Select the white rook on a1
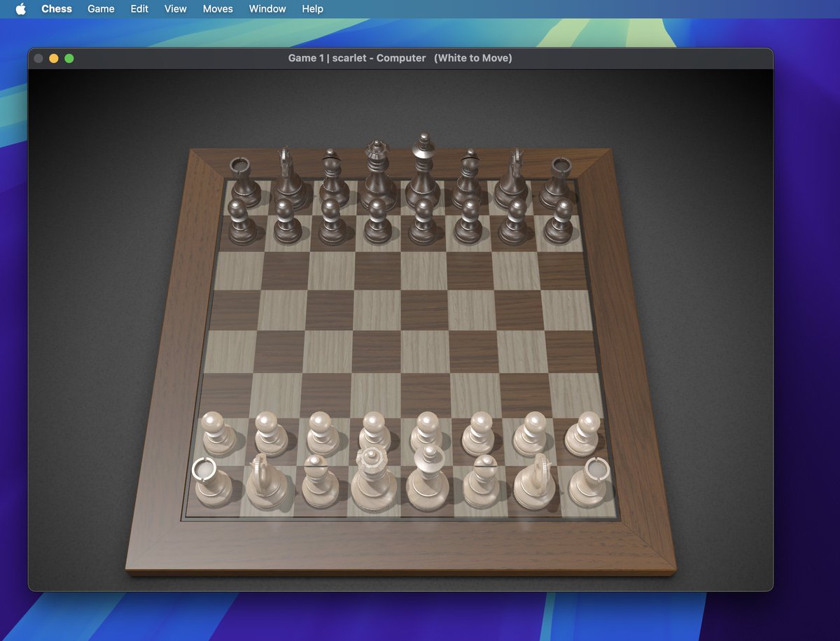 coord(212,483)
